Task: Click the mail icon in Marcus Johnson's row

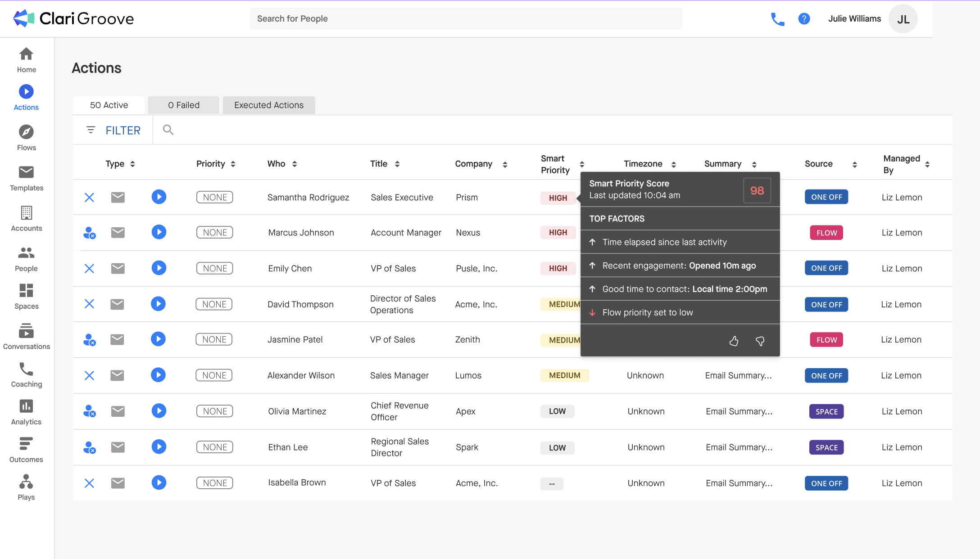Action: 118,232
